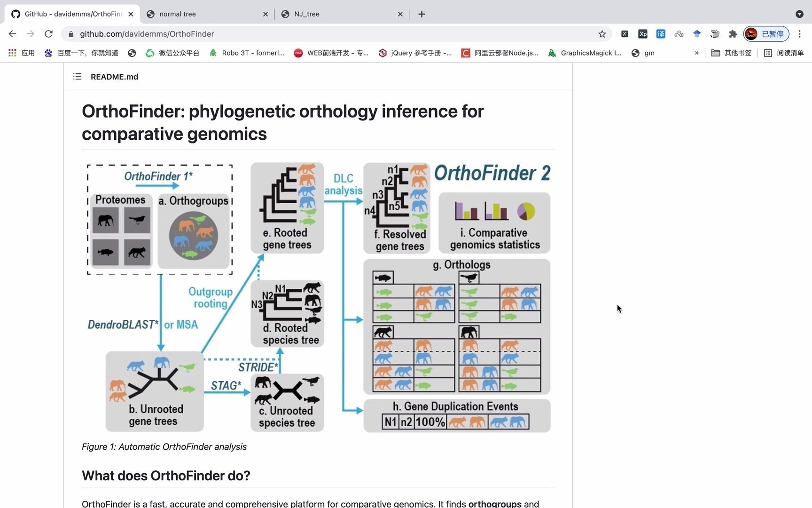Open the globe bookmark without label

coord(132,53)
